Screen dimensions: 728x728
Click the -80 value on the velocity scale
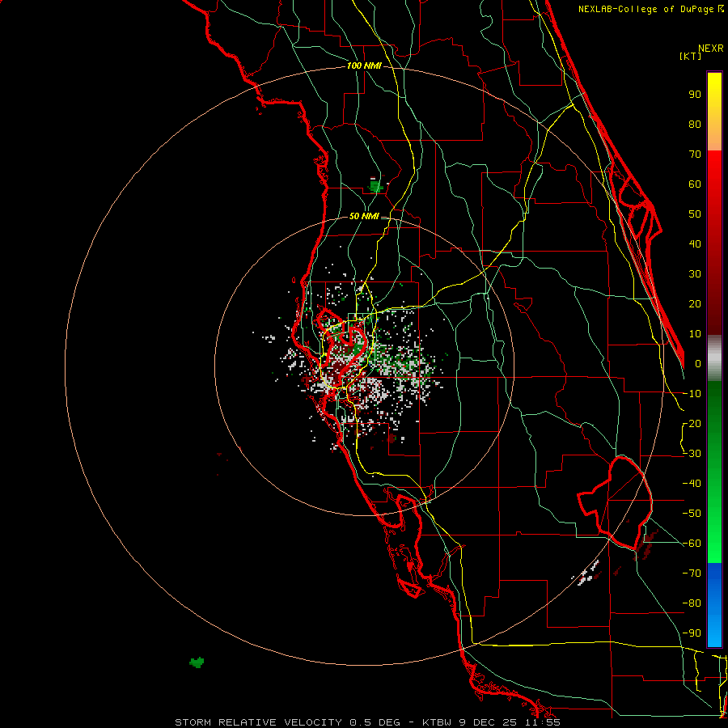click(x=692, y=603)
